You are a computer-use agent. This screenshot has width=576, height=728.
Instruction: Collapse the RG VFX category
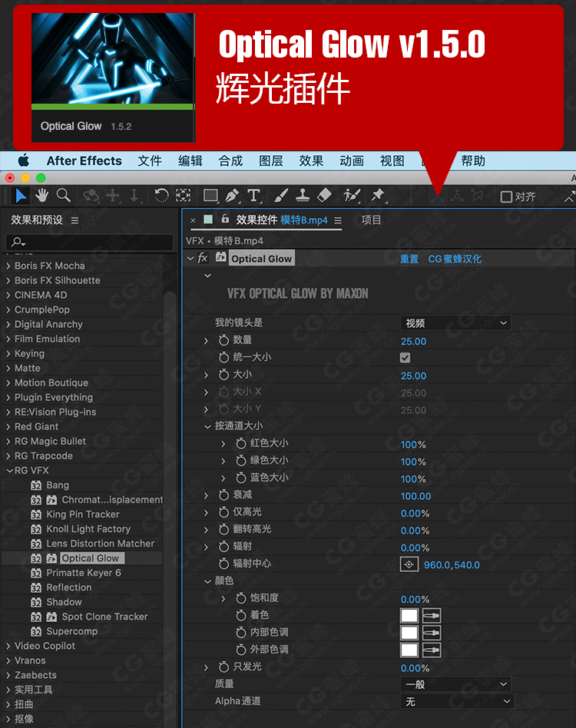[x=8, y=471]
